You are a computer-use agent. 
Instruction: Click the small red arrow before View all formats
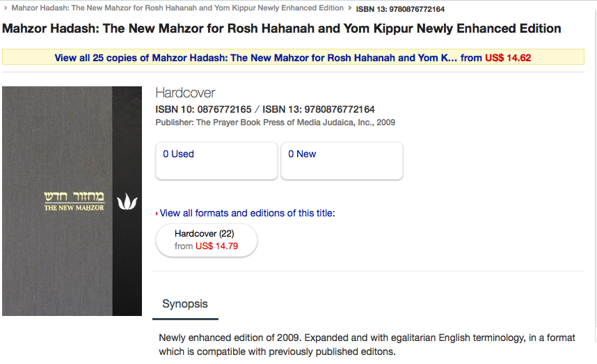(157, 214)
